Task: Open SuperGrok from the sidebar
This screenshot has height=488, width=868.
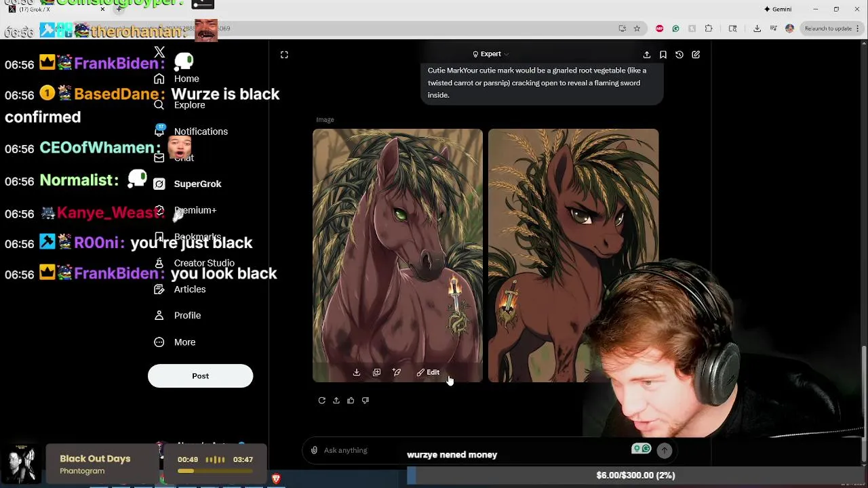Action: (x=188, y=184)
